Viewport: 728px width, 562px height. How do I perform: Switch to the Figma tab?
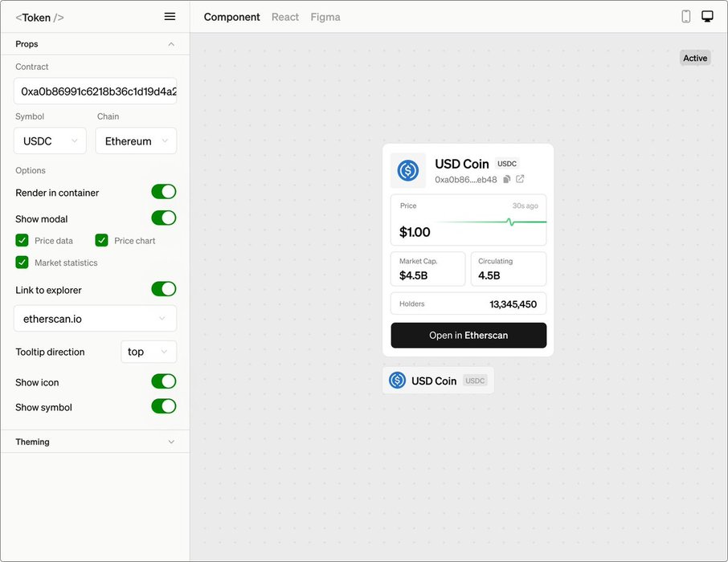(325, 17)
